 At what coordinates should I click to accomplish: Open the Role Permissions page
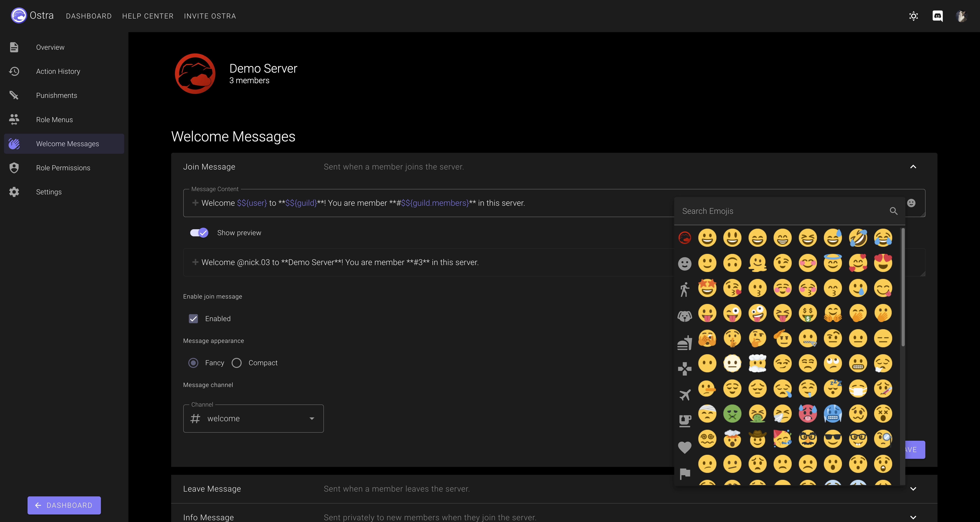point(63,167)
